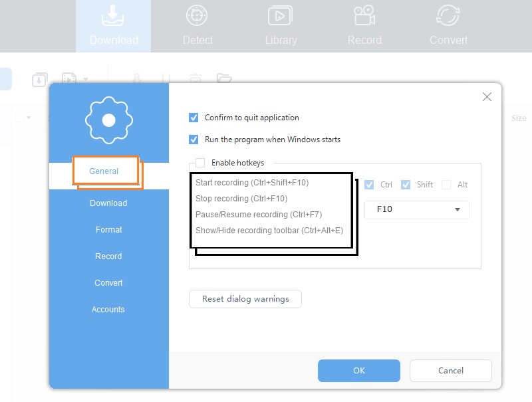The width and height of the screenshot is (532, 402).
Task: Open the Detect feature in top navigation
Action: point(197,25)
